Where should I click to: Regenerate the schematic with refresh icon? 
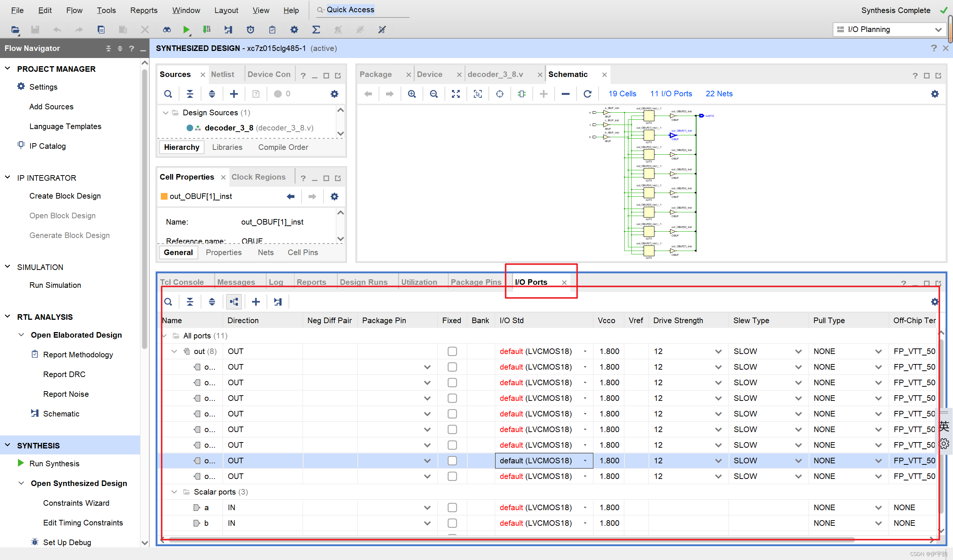587,94
